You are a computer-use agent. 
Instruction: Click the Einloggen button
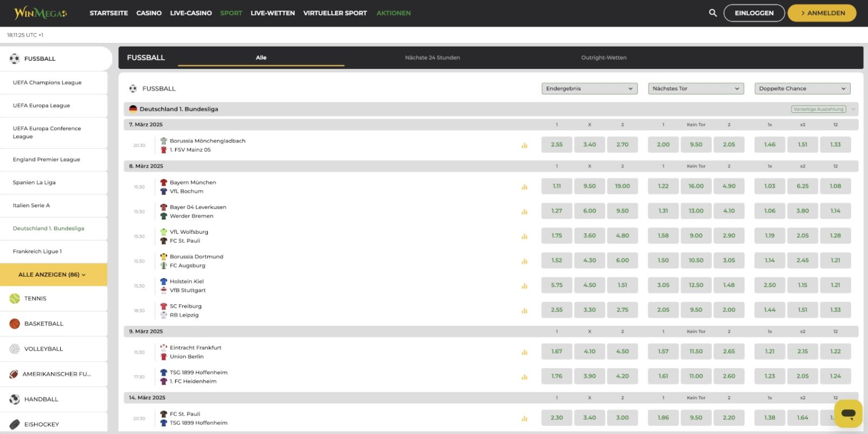point(754,13)
